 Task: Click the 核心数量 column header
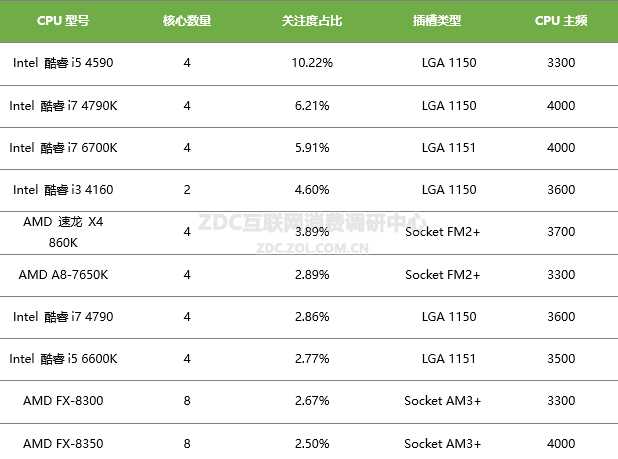[x=187, y=20]
